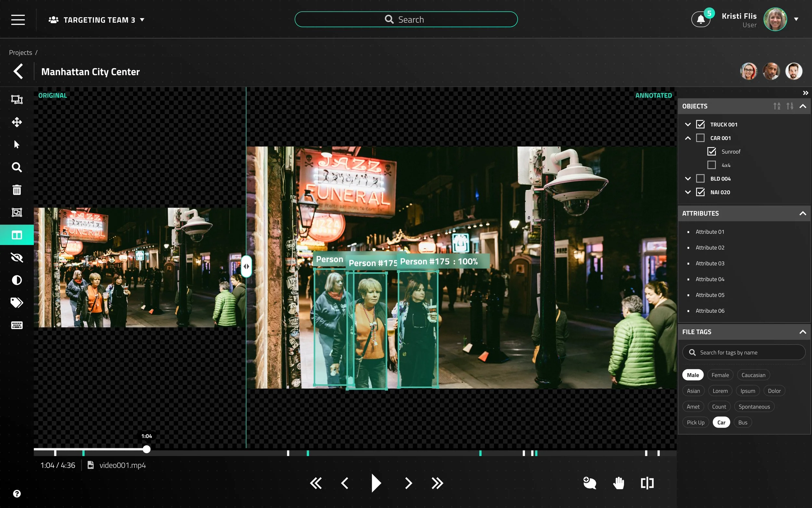Collapse the Objects panel
Image resolution: width=812 pixels, height=508 pixels.
803,106
